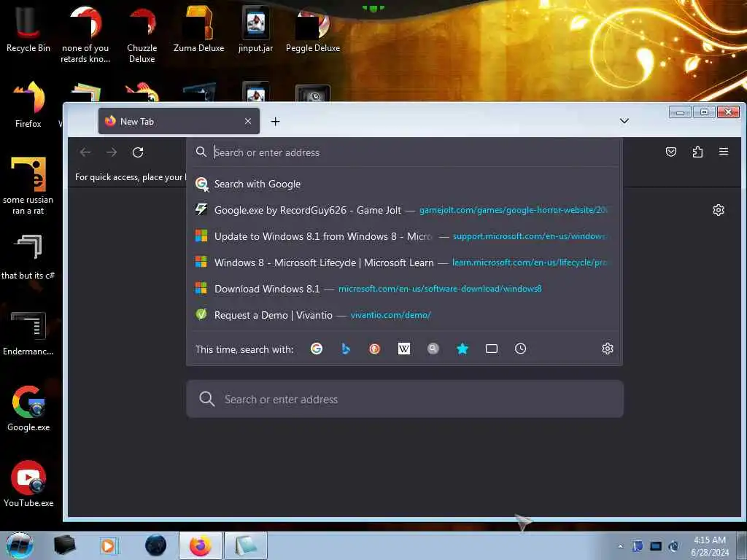747x560 pixels.
Task: Select the YouTube.exe desktop icon
Action: (28, 484)
